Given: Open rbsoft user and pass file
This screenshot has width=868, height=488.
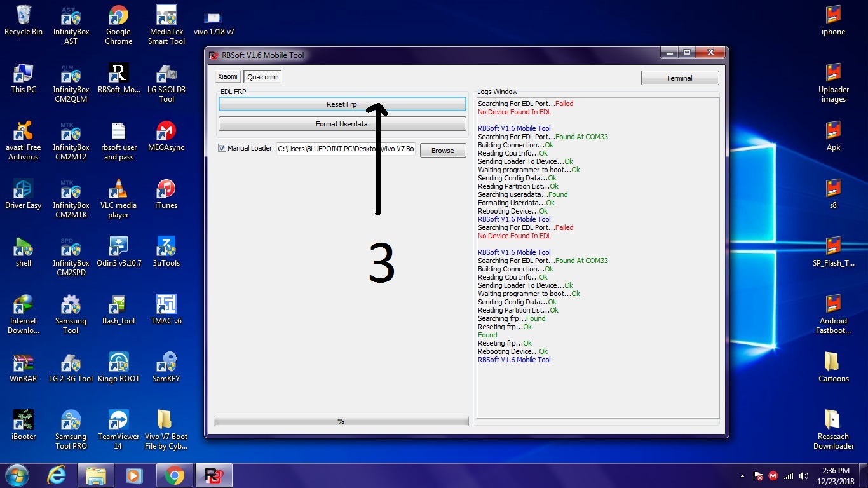Looking at the screenshot, I should click(119, 140).
